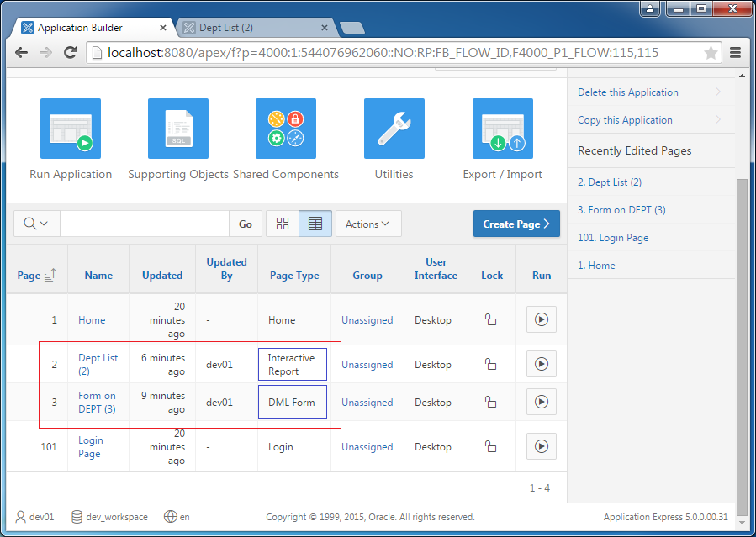Click the scrollbar down arrow
756x537 pixels.
click(742, 521)
